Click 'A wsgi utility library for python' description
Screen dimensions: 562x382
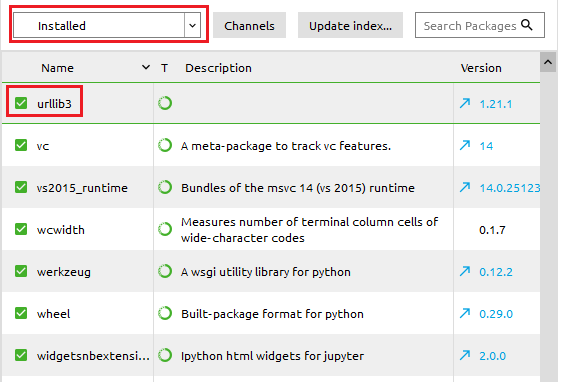coord(266,272)
